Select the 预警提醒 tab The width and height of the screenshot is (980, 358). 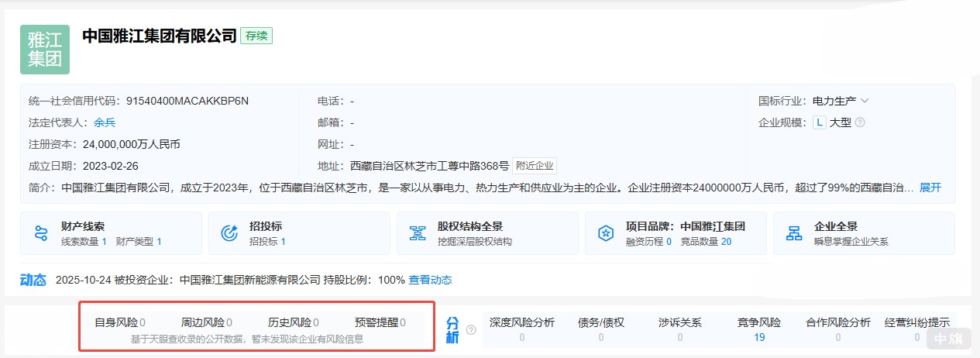coord(380,322)
